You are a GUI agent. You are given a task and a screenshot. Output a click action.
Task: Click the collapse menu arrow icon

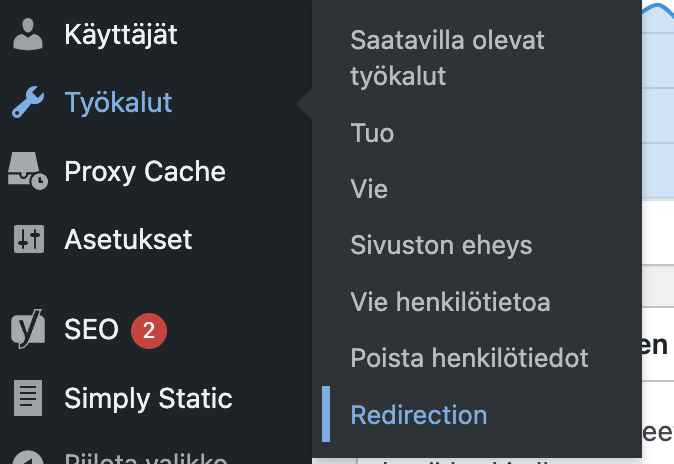(x=28, y=458)
